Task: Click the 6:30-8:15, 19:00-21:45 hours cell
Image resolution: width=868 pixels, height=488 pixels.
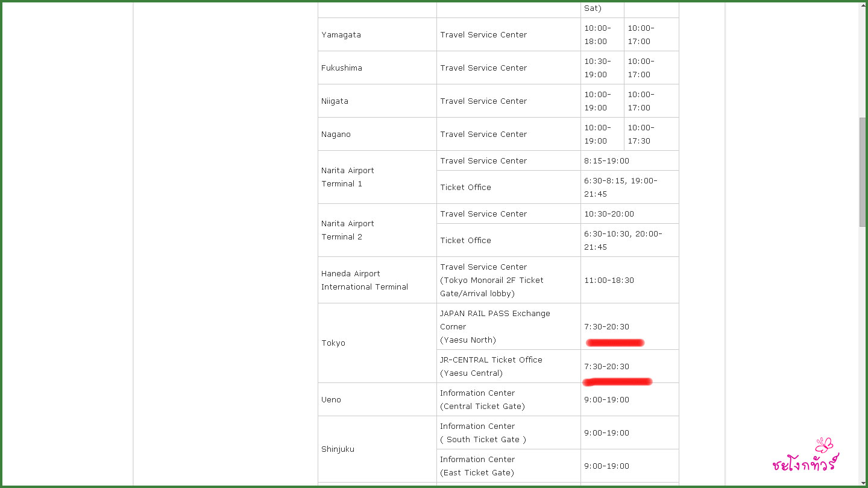Action: 630,187
